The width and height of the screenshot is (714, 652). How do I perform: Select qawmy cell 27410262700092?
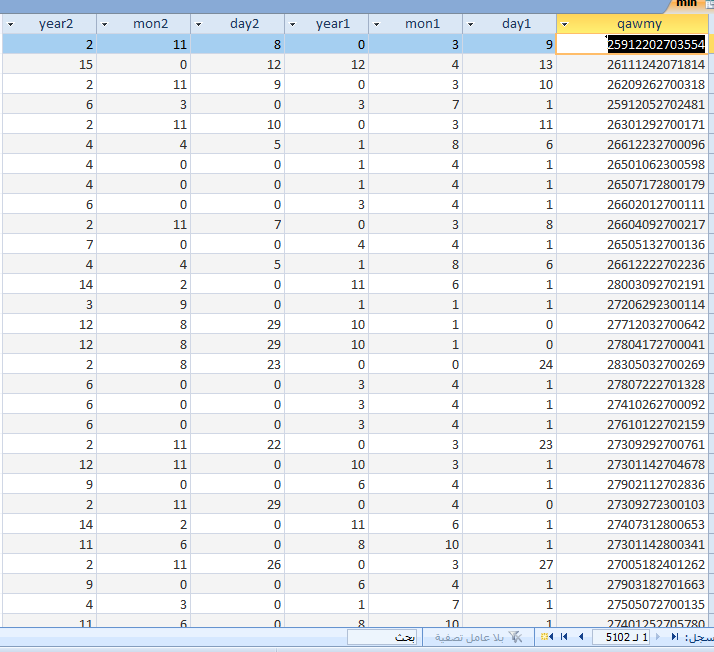(632, 405)
